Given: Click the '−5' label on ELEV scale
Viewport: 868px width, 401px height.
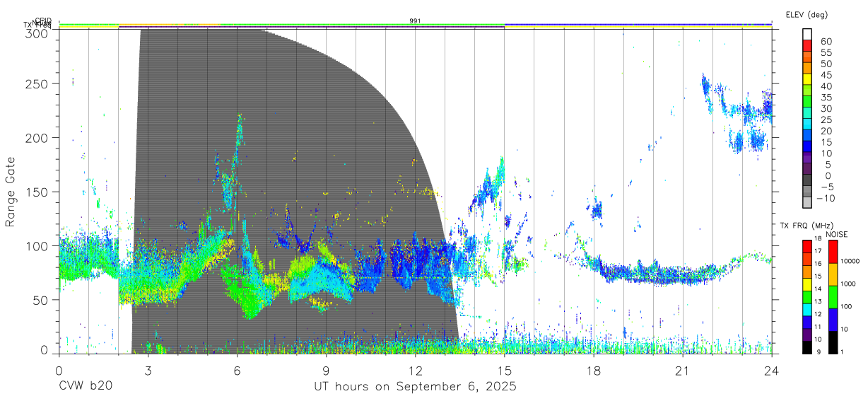Looking at the screenshot, I should pyautogui.click(x=828, y=187).
